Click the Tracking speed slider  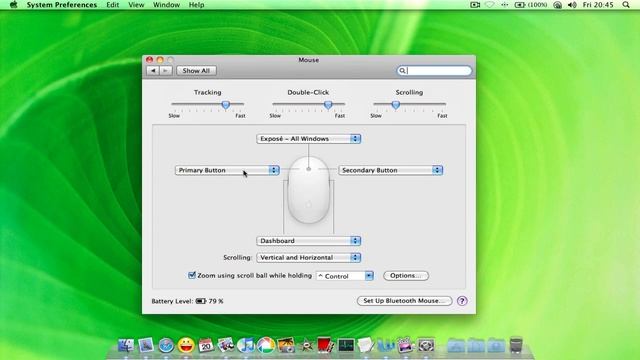(208, 104)
